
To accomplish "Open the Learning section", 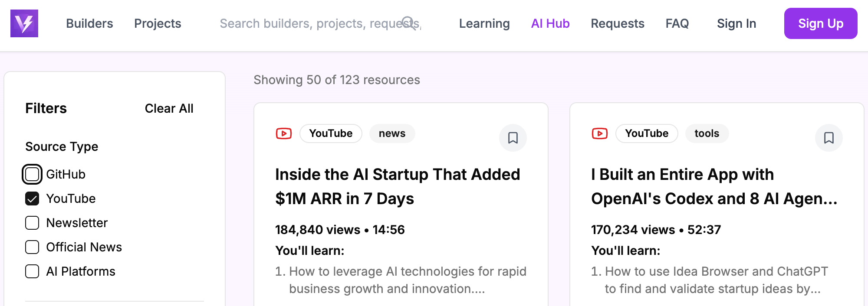I will [484, 23].
